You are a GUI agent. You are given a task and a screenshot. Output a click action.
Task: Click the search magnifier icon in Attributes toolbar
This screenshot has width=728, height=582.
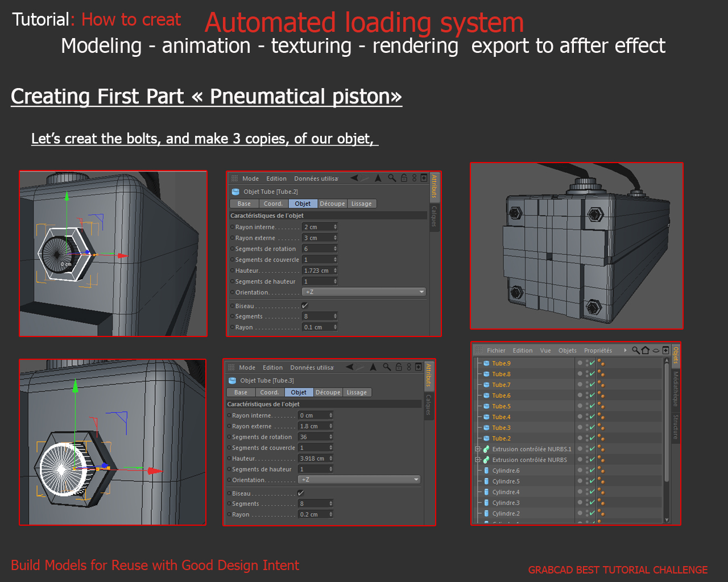point(392,177)
